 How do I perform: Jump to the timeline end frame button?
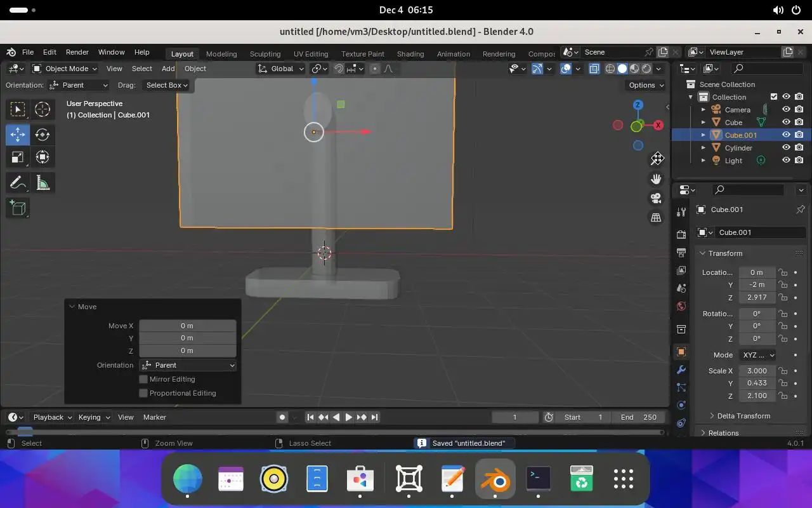[x=375, y=417]
